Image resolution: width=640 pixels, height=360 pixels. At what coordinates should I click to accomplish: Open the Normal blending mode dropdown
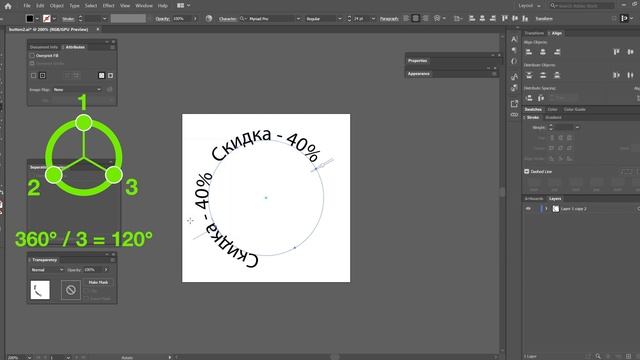pyautogui.click(x=47, y=270)
